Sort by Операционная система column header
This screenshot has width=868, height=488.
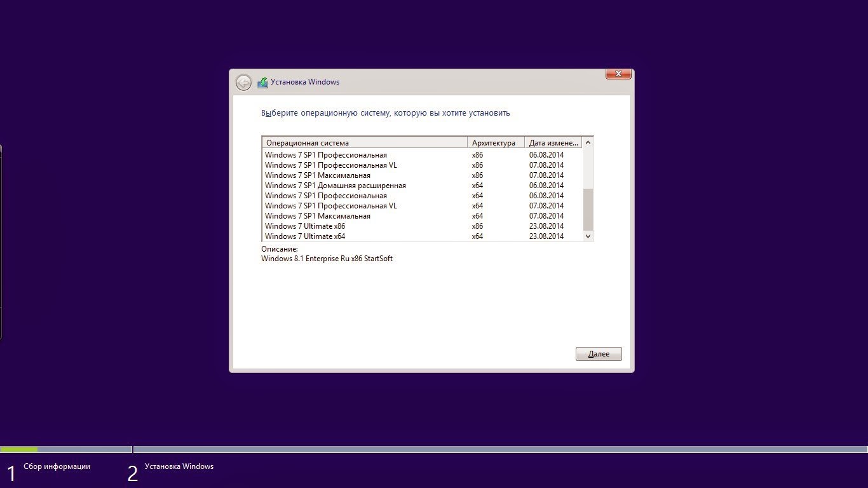[x=365, y=142]
